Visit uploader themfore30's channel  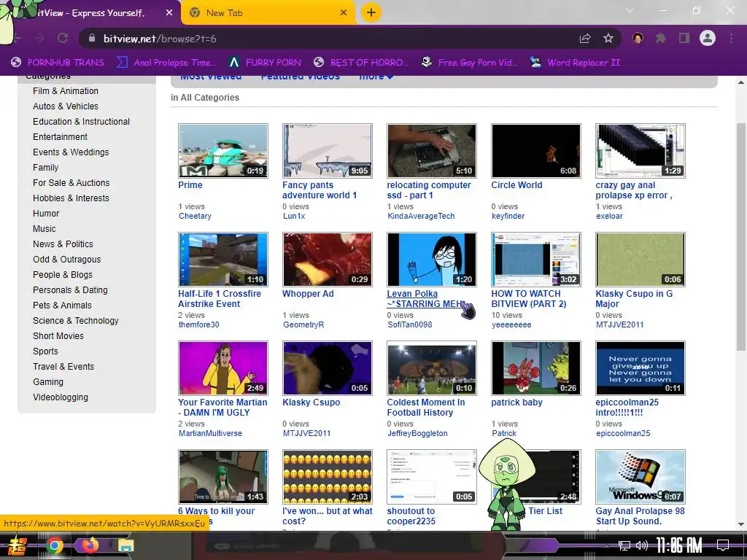[x=198, y=324]
